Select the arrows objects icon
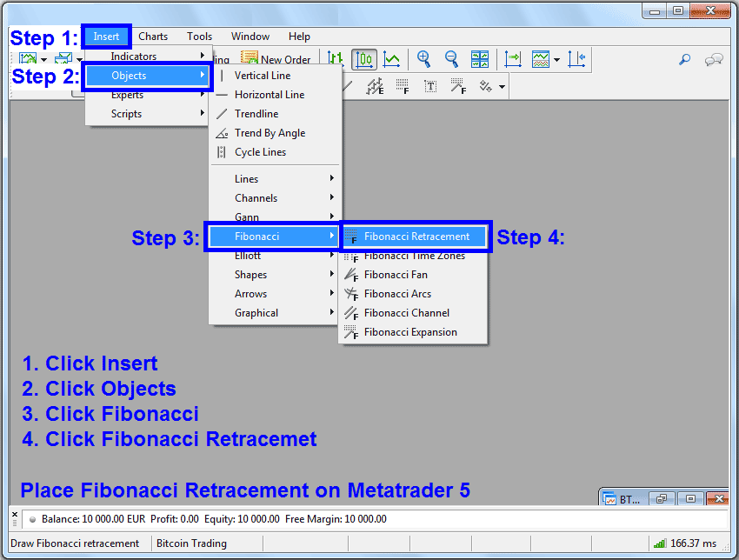The image size is (739, 560). (485, 87)
